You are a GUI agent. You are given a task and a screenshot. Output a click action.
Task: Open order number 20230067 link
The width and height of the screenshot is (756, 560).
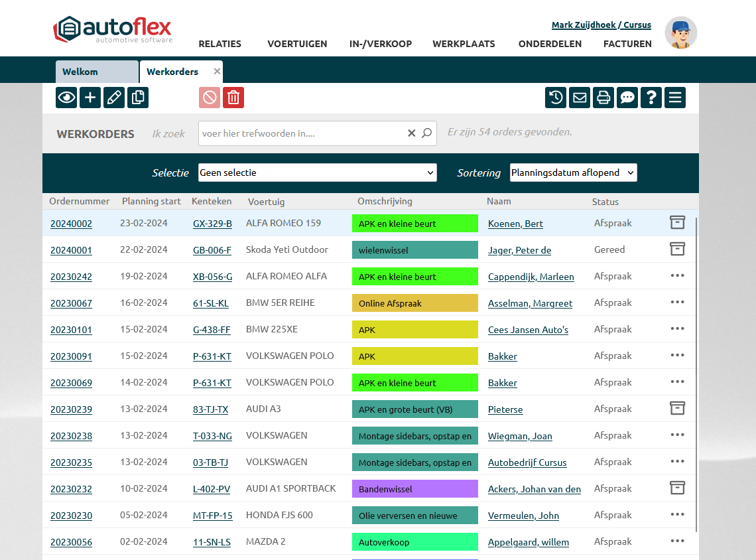coord(71,303)
